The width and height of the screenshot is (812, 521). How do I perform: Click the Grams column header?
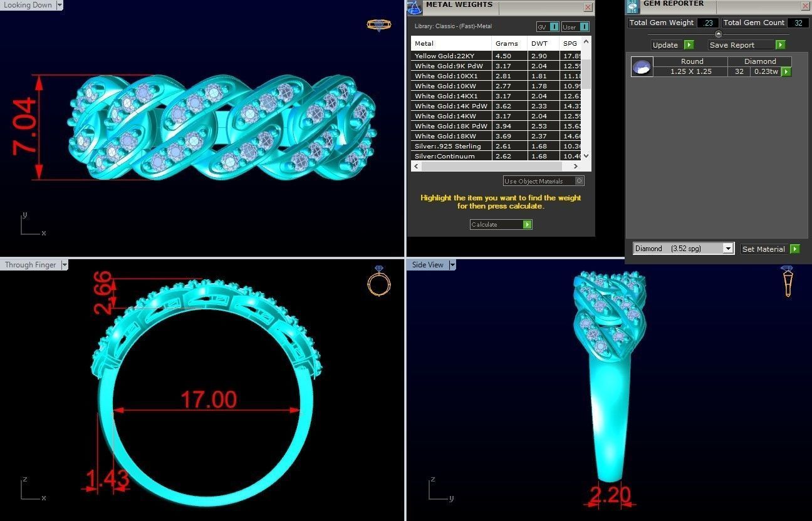(x=509, y=43)
